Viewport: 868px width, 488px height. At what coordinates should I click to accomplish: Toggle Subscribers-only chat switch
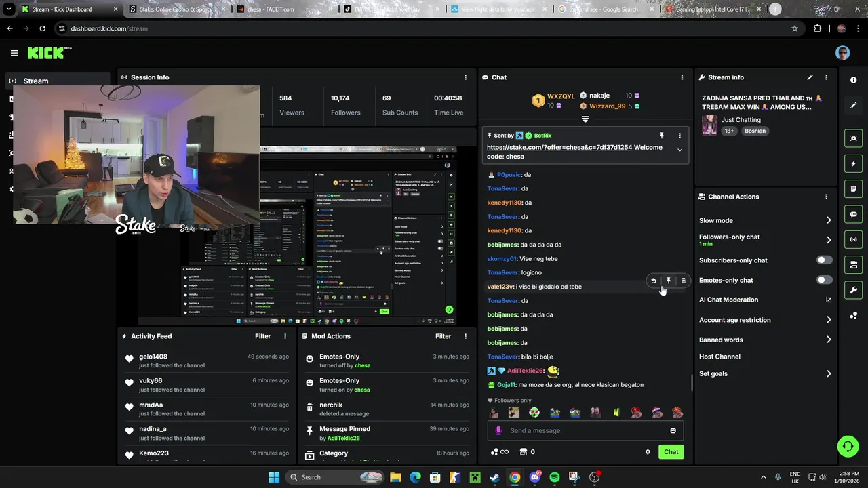click(x=824, y=260)
